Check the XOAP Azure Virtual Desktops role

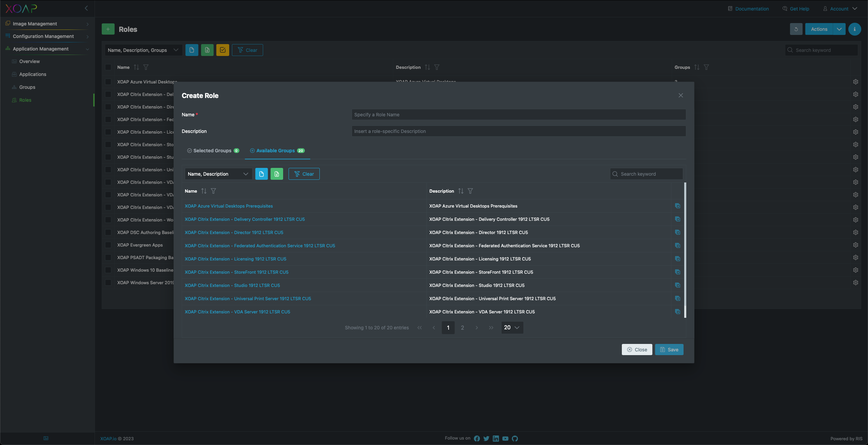pyautogui.click(x=108, y=82)
